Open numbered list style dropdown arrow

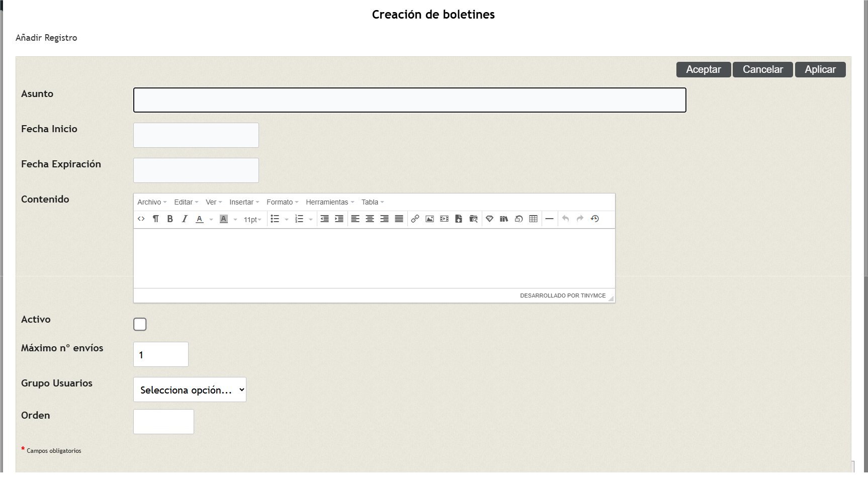pos(311,219)
